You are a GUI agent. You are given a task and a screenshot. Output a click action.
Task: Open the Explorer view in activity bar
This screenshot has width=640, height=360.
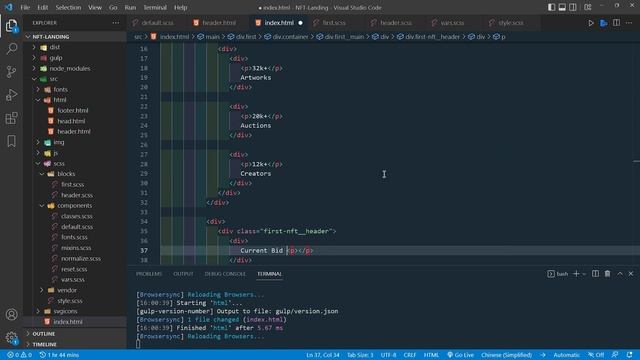point(11,26)
